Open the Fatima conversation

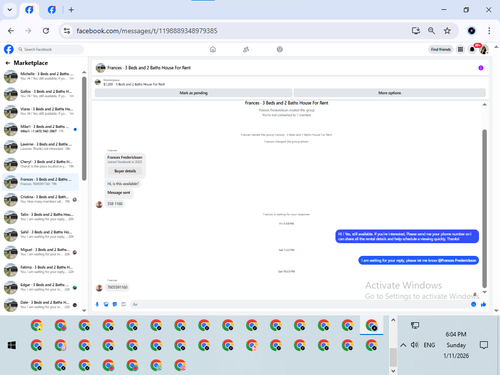pyautogui.click(x=40, y=270)
